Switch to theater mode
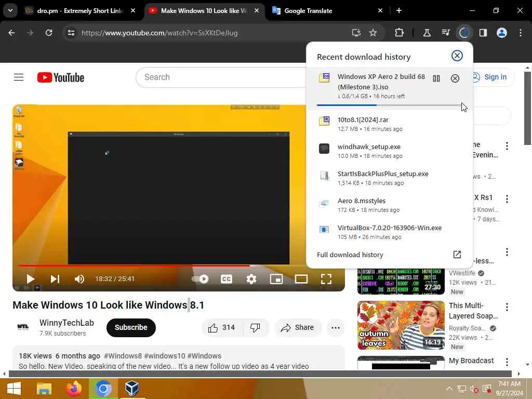Image resolution: width=532 pixels, height=399 pixels. [301, 279]
